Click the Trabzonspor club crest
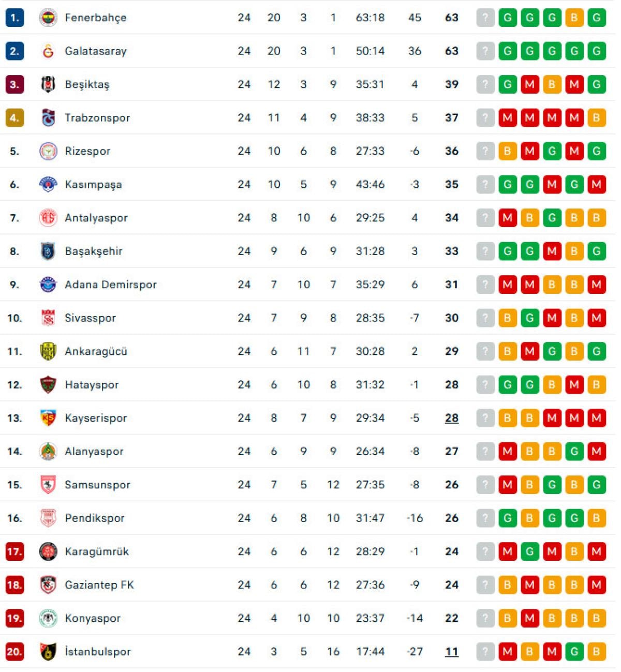Screen dimensions: 621x672 [x=48, y=118]
